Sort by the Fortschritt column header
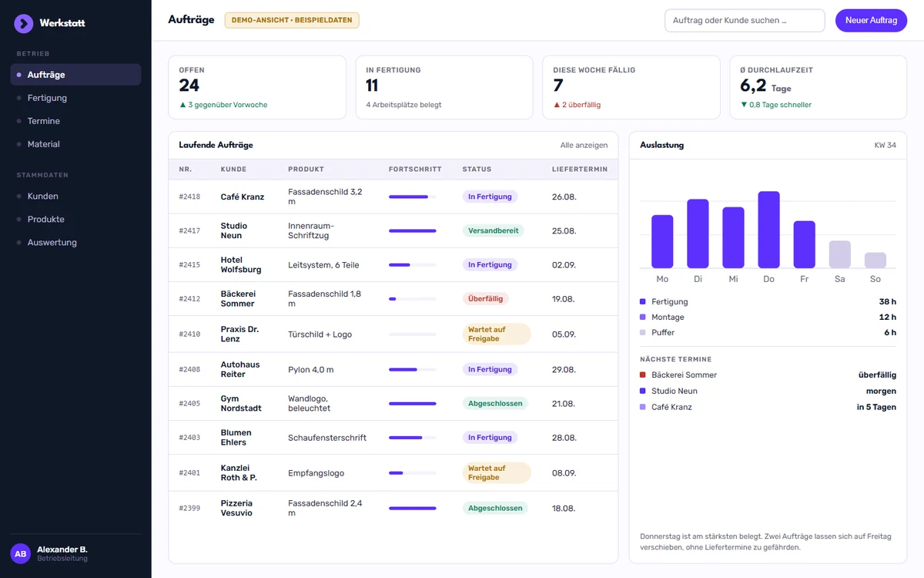The image size is (924, 578). point(415,169)
